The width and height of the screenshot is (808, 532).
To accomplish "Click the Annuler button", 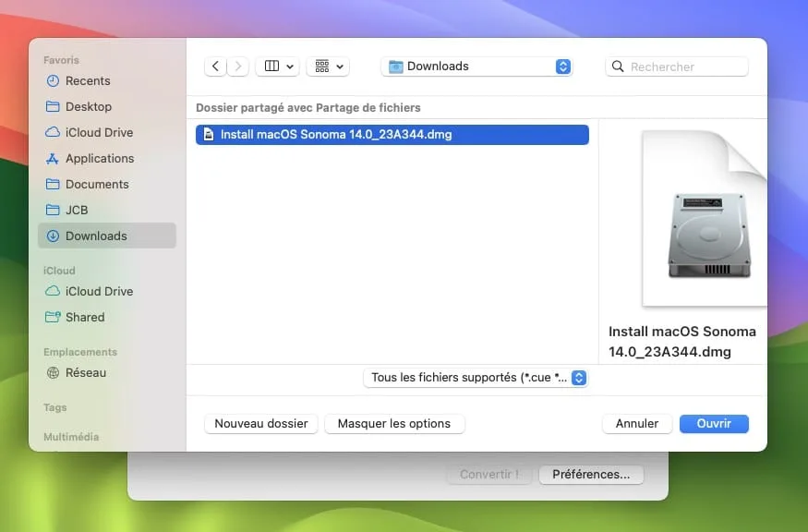I will pos(637,424).
